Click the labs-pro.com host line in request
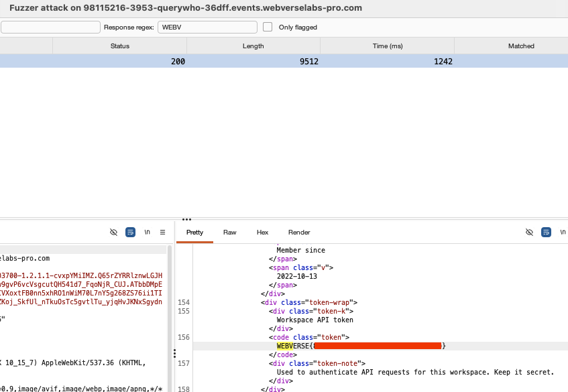Viewport: 568px width, 392px height. click(x=25, y=259)
